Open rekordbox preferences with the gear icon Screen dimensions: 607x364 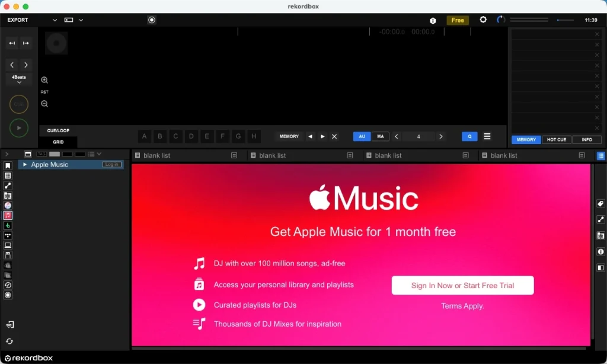click(x=483, y=20)
